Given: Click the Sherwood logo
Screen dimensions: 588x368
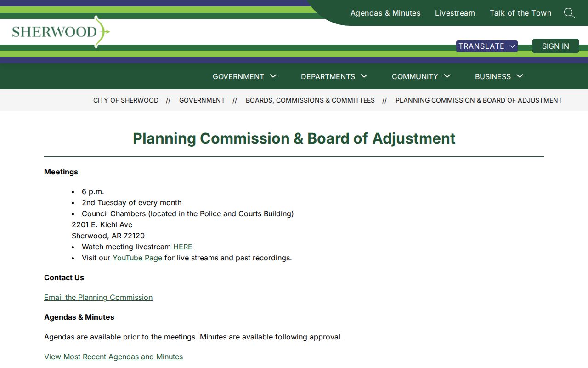Looking at the screenshot, I should tap(61, 32).
